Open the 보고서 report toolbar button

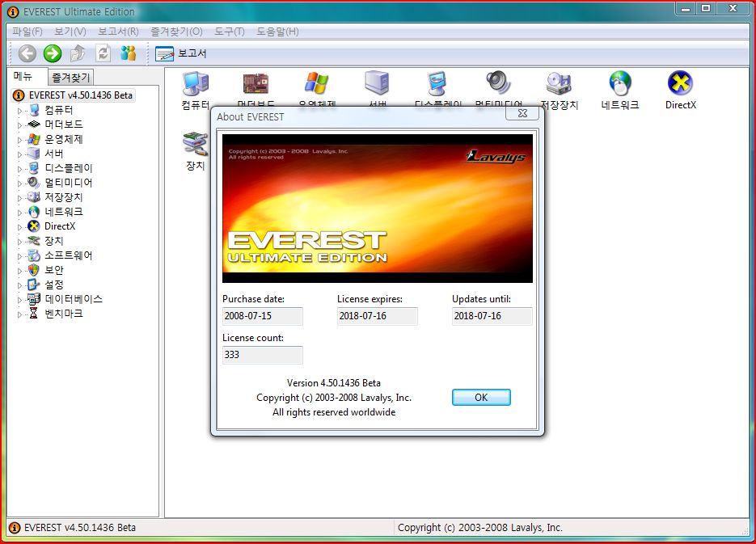[x=181, y=53]
